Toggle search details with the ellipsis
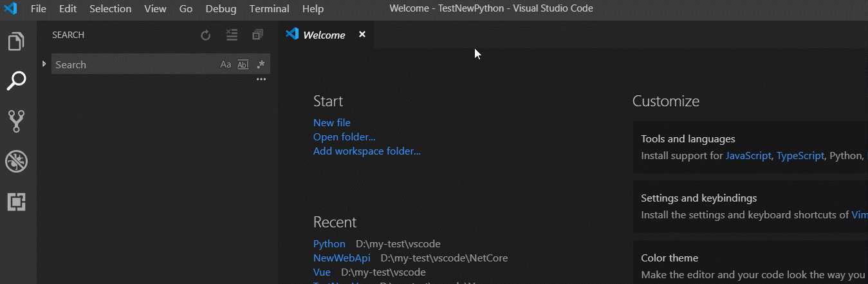Screen dimensions: 868x284 [x=261, y=80]
